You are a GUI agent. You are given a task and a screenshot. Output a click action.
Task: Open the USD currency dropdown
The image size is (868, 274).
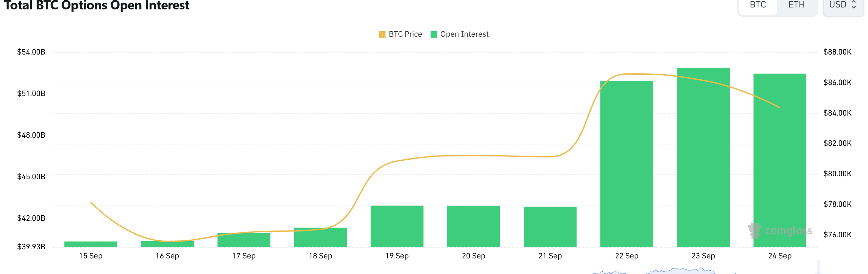point(843,5)
